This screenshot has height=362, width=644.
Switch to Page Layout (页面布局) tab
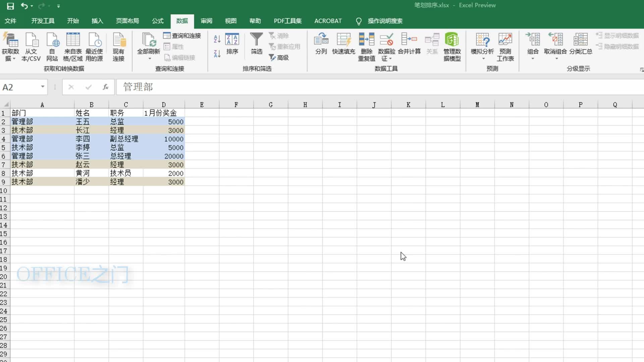pyautogui.click(x=127, y=21)
